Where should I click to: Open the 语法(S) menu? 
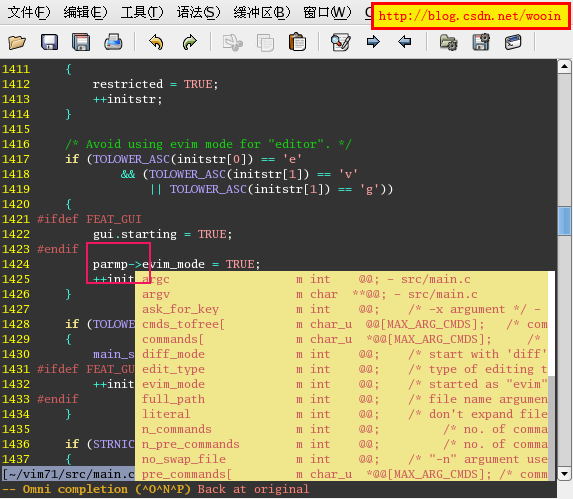(x=198, y=12)
